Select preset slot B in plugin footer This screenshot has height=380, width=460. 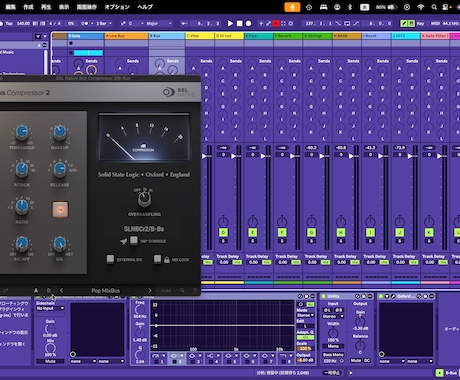pyautogui.click(x=49, y=291)
